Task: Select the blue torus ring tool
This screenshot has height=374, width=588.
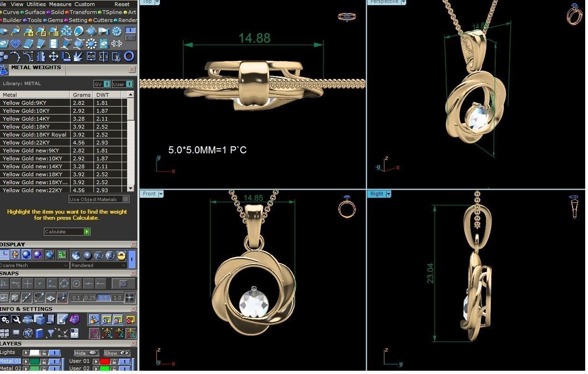Action: pyautogui.click(x=129, y=56)
